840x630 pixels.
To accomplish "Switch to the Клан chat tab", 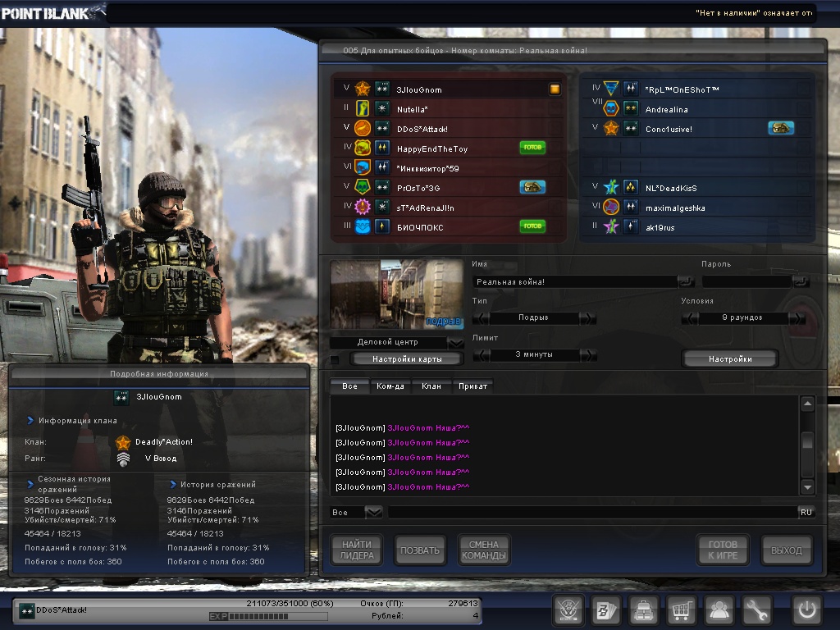I will (431, 386).
